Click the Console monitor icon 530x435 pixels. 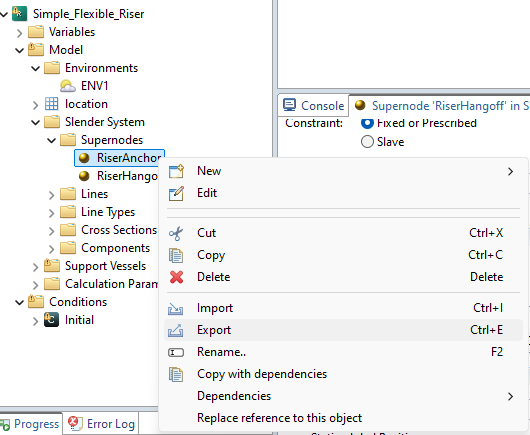coord(290,105)
